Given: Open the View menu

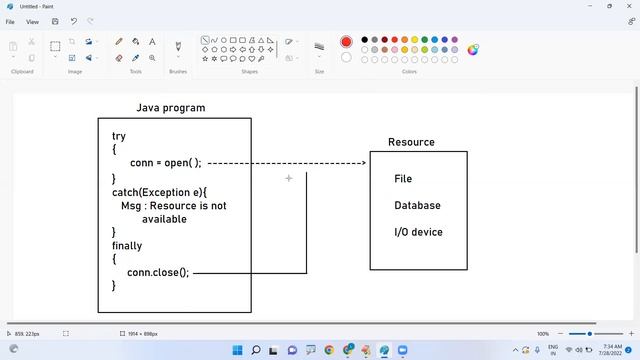Looking at the screenshot, I should coord(32,22).
